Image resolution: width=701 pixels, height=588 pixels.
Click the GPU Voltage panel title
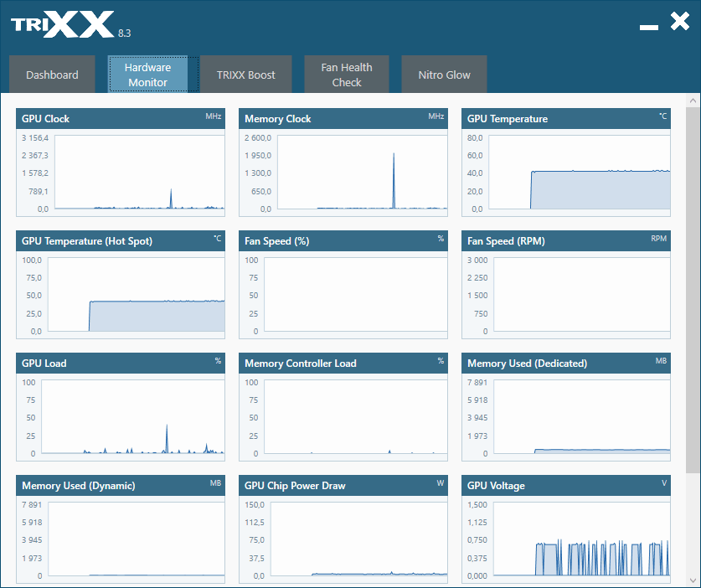(x=496, y=486)
